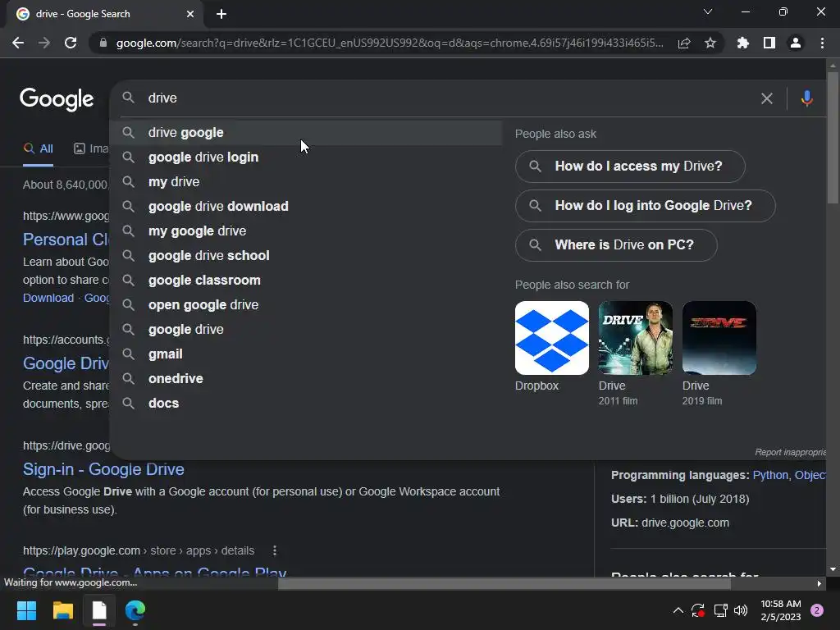This screenshot has width=840, height=630.
Task: Open the Download sublink under Personal Cloud
Action: pos(48,298)
